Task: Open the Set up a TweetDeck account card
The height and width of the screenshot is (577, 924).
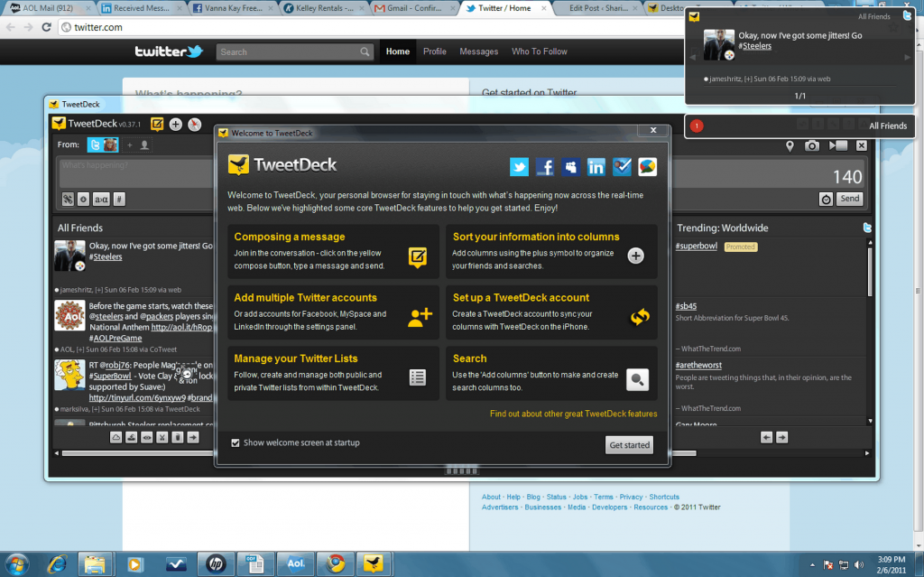Action: tap(551, 312)
